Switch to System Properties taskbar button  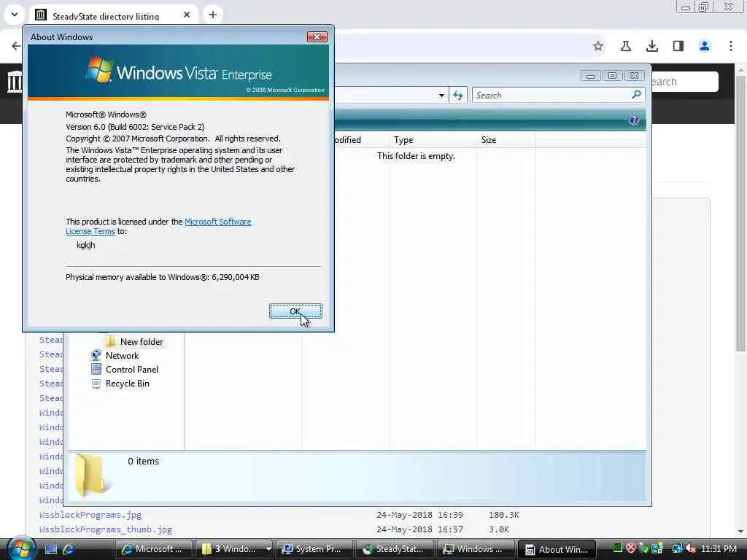pyautogui.click(x=314, y=549)
